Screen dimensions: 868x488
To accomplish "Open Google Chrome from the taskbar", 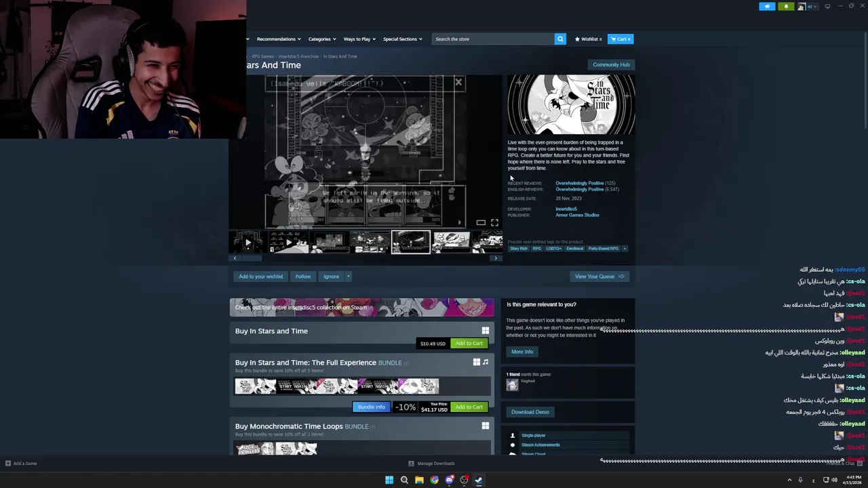I will click(x=434, y=480).
